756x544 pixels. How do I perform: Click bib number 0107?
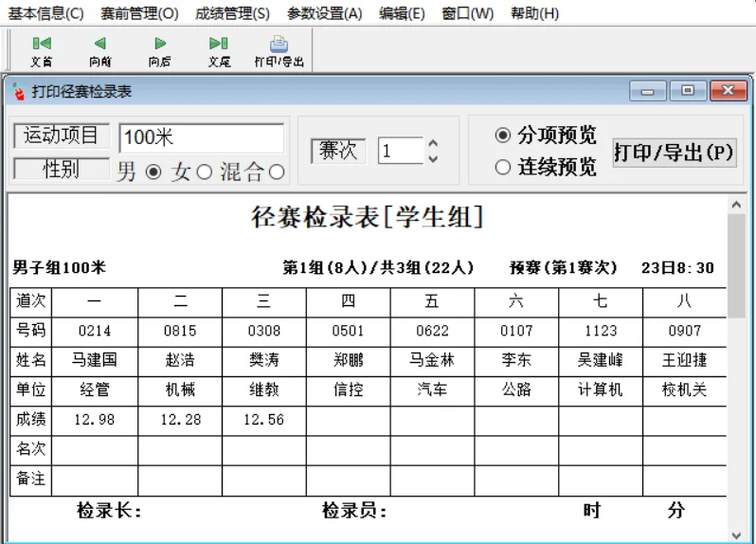(x=516, y=331)
